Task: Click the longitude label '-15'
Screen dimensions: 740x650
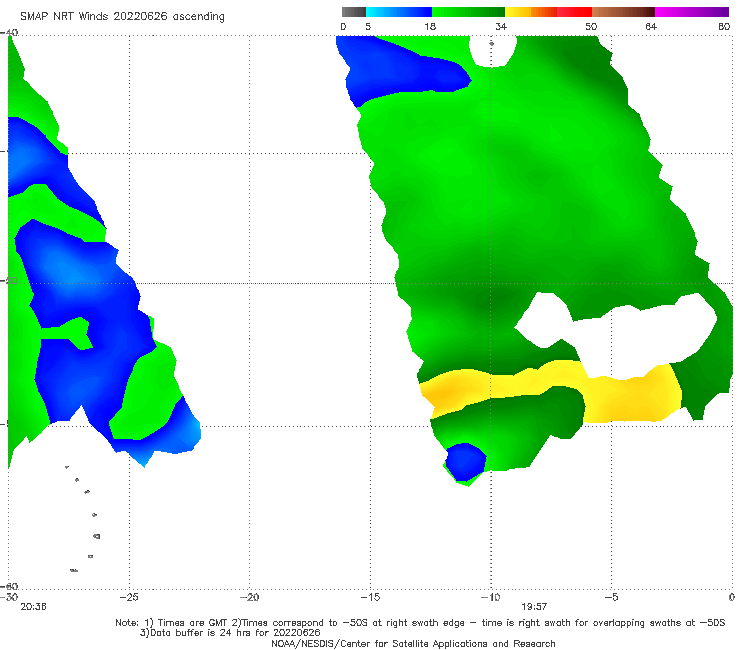Action: pyautogui.click(x=370, y=597)
